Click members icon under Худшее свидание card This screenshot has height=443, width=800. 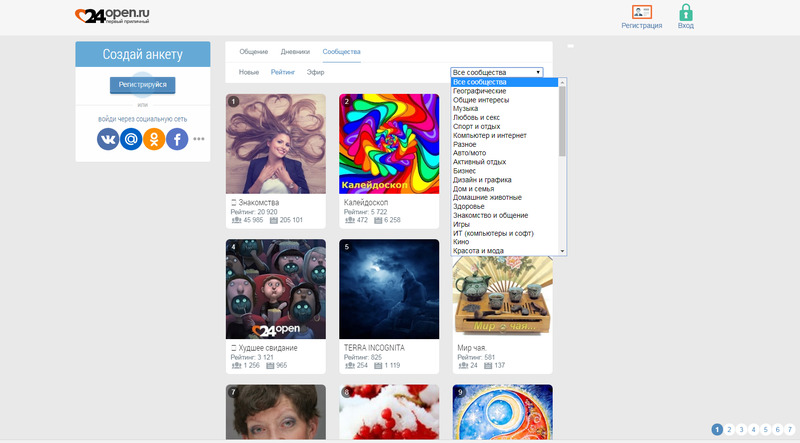point(236,365)
